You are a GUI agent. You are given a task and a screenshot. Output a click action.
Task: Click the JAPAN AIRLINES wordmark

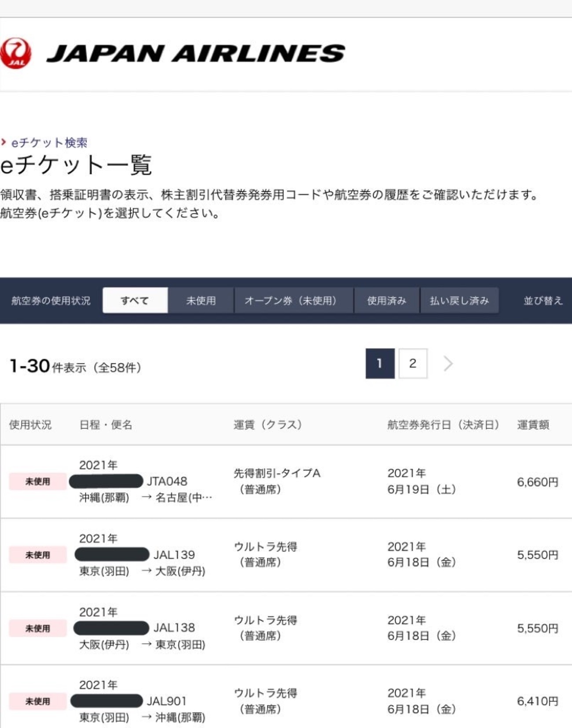[x=196, y=54]
